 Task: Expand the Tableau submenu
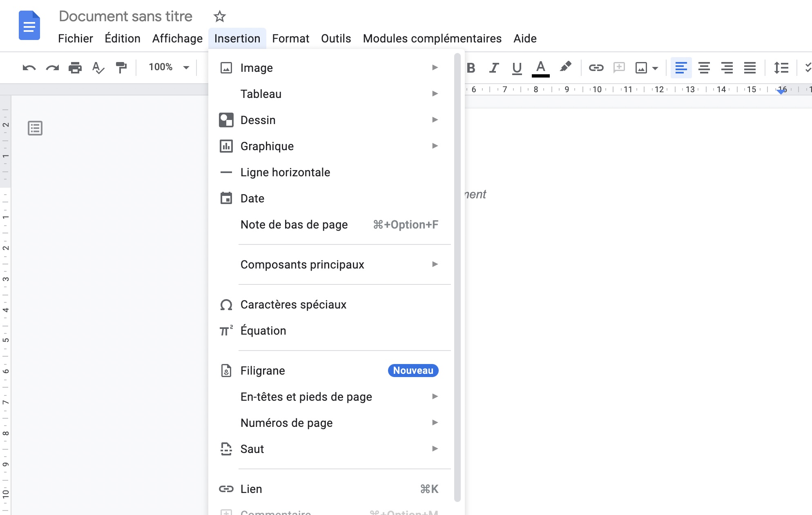coord(261,94)
